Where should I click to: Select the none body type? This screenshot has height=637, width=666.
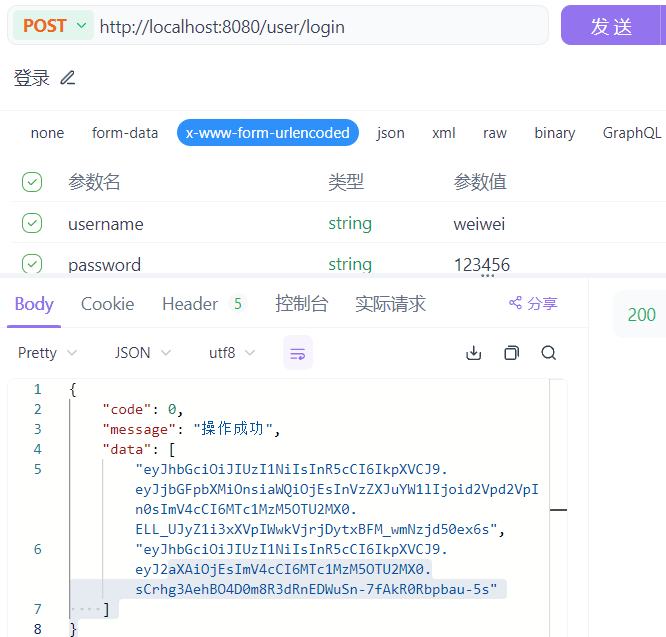click(x=47, y=133)
